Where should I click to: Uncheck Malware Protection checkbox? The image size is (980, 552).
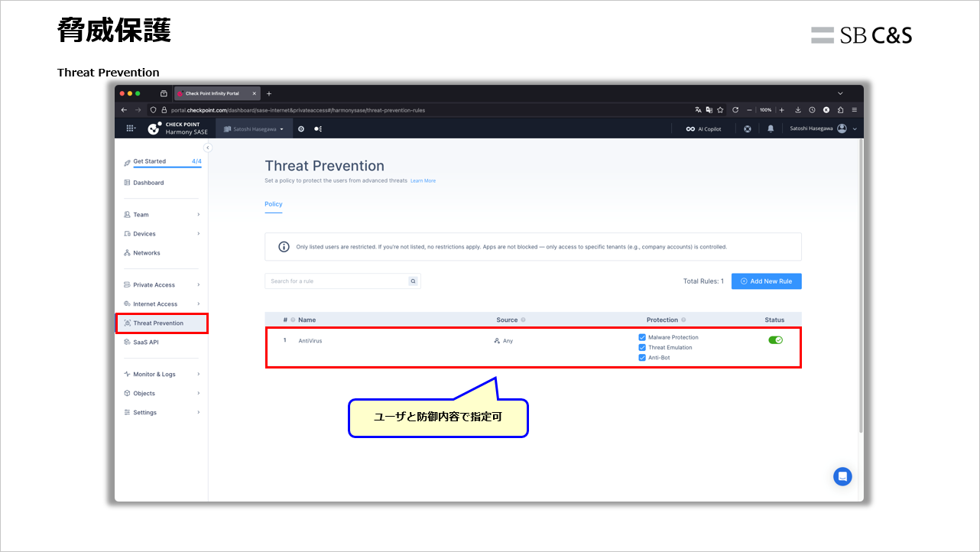pos(642,337)
